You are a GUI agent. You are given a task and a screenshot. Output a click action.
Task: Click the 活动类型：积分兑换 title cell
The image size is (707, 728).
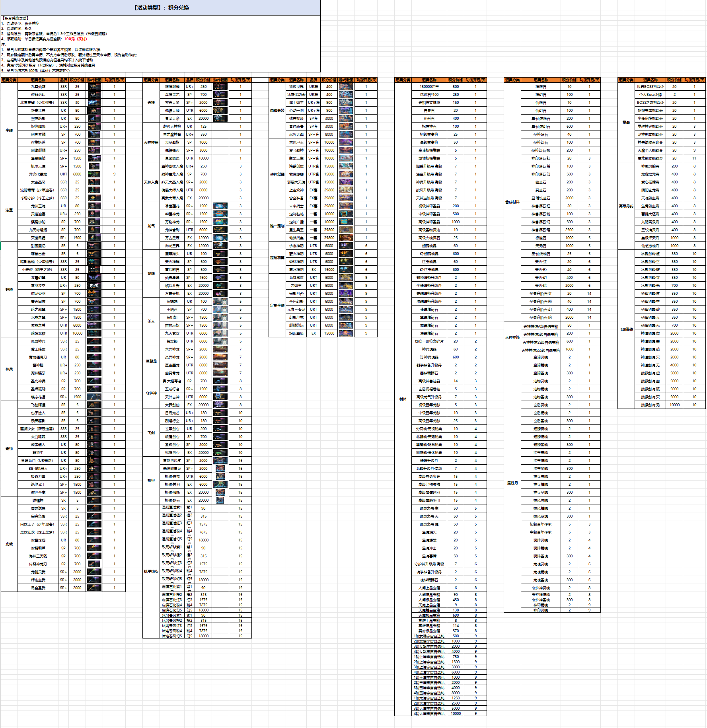pos(160,8)
